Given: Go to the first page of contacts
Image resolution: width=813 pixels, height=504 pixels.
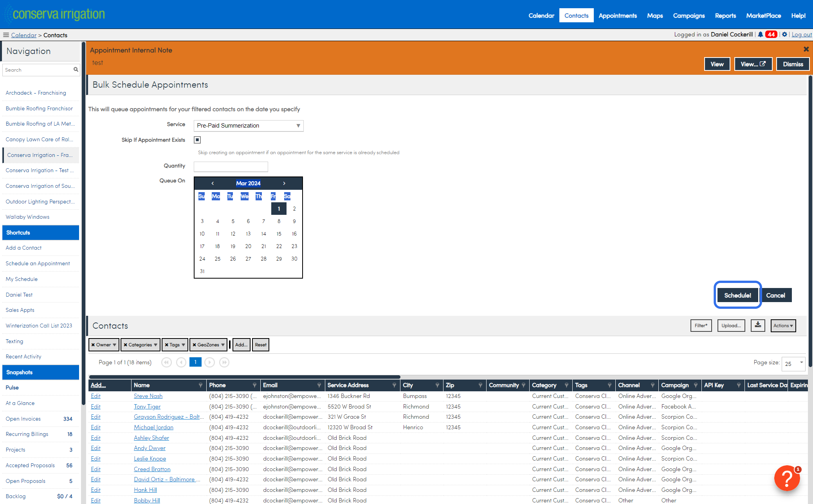Looking at the screenshot, I should pyautogui.click(x=166, y=362).
